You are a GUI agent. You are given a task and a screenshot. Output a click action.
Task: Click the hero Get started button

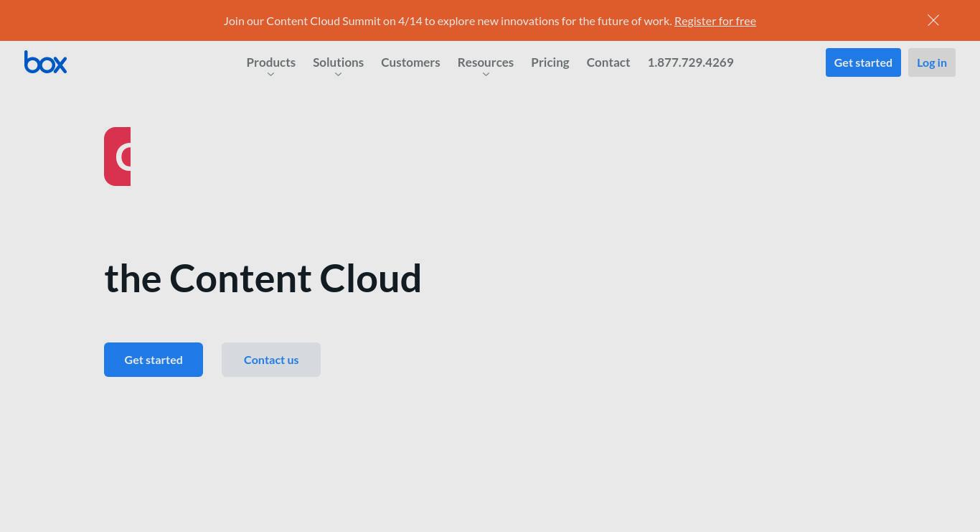pyautogui.click(x=154, y=360)
